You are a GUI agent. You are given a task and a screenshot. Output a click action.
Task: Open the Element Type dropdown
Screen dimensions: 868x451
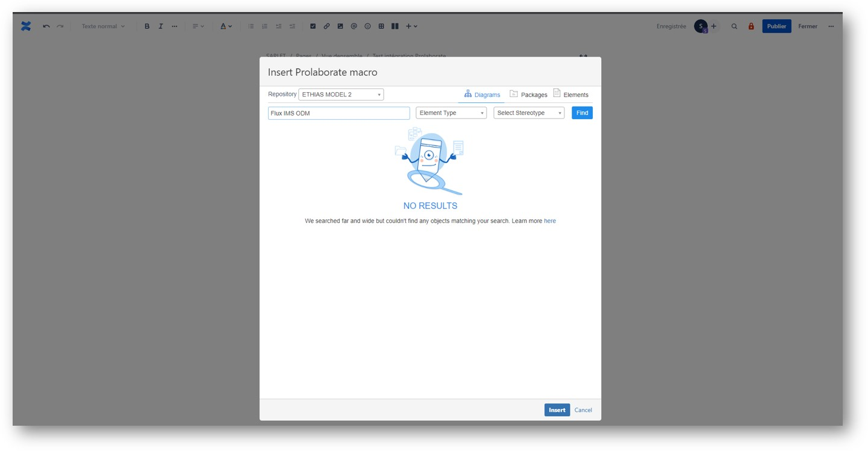pos(451,113)
